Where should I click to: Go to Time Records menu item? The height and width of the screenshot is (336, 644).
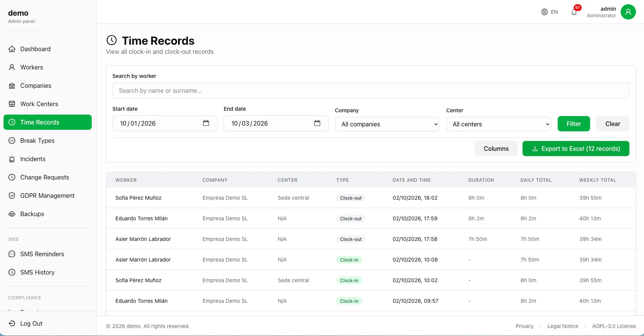point(47,122)
